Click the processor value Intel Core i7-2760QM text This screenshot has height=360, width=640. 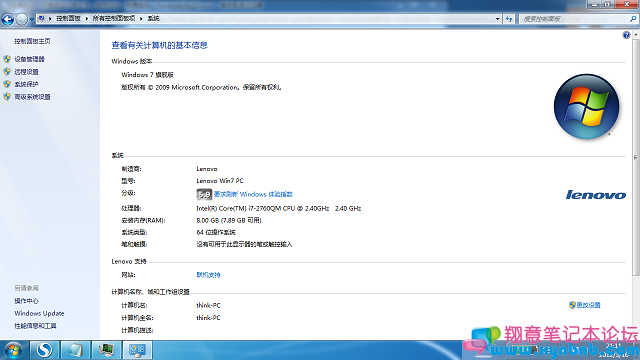pos(279,208)
